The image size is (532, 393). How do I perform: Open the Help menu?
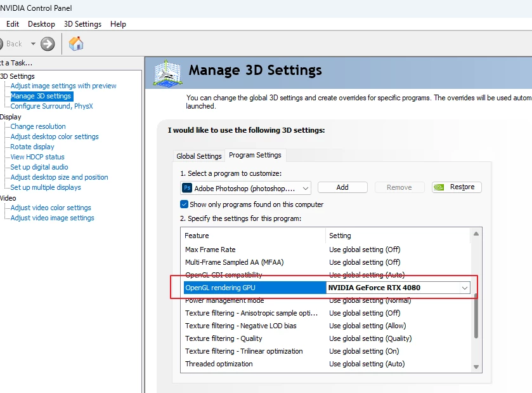click(x=118, y=24)
